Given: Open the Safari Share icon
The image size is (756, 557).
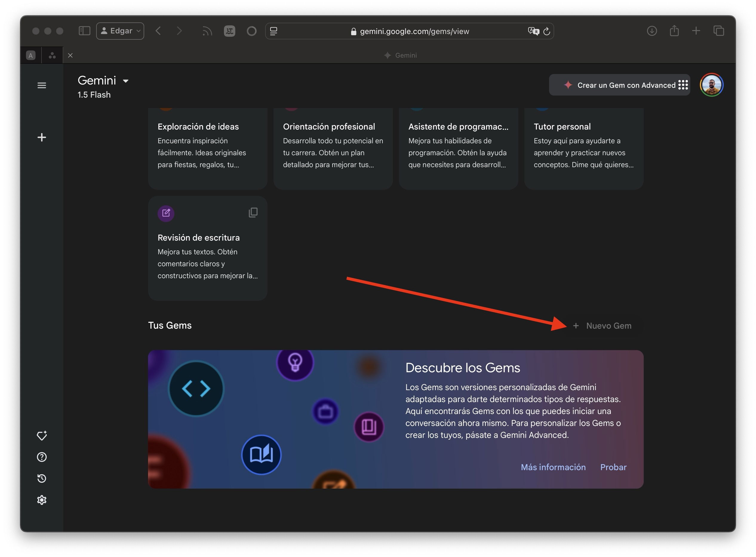Looking at the screenshot, I should [x=674, y=31].
